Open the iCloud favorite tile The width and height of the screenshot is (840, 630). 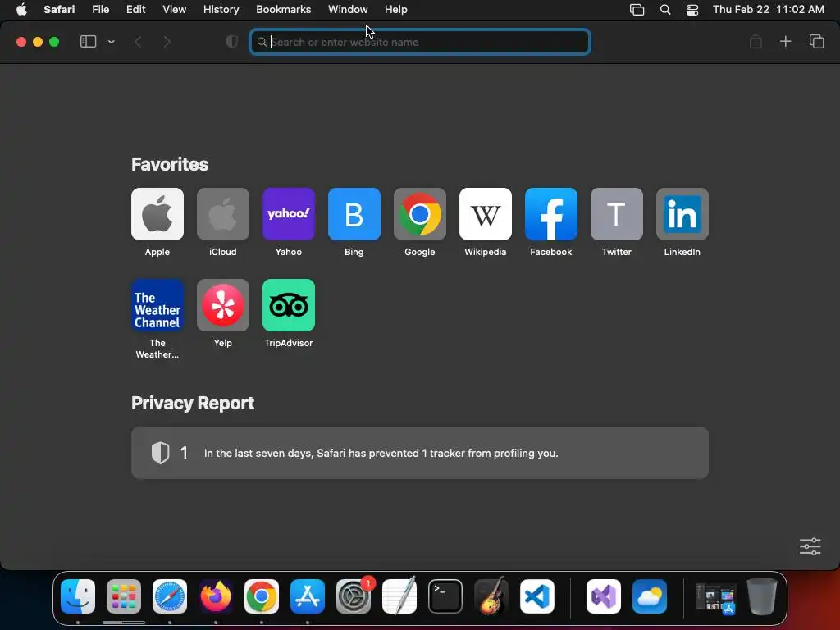(223, 214)
